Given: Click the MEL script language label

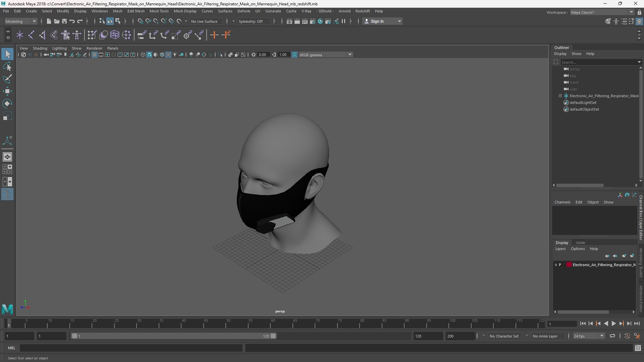Looking at the screenshot, I should click(x=12, y=348).
